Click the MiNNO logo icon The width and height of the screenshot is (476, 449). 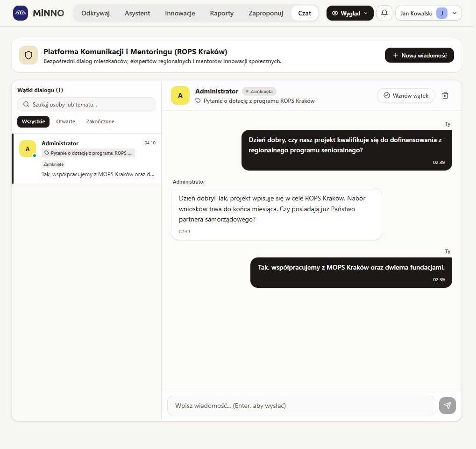[x=21, y=13]
